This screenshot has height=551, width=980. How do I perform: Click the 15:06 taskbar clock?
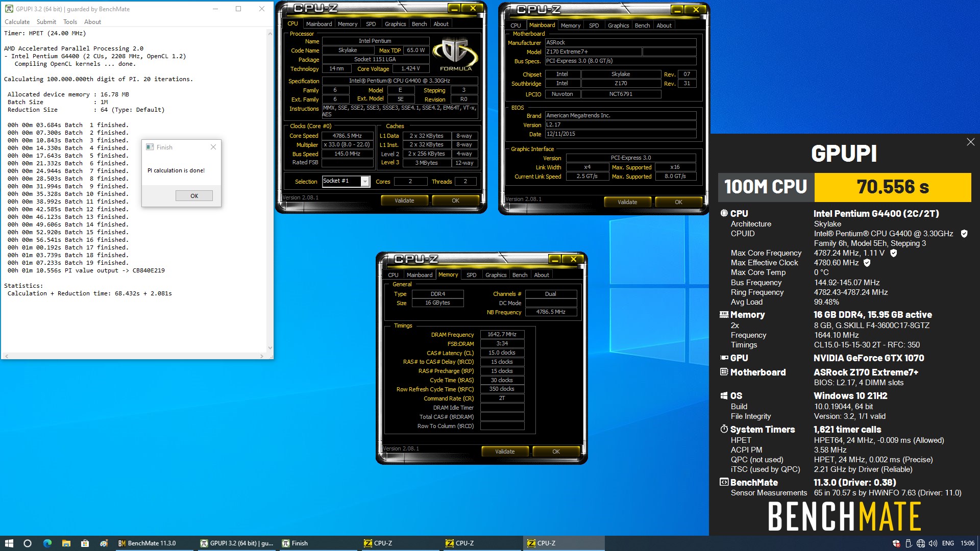[x=967, y=543]
